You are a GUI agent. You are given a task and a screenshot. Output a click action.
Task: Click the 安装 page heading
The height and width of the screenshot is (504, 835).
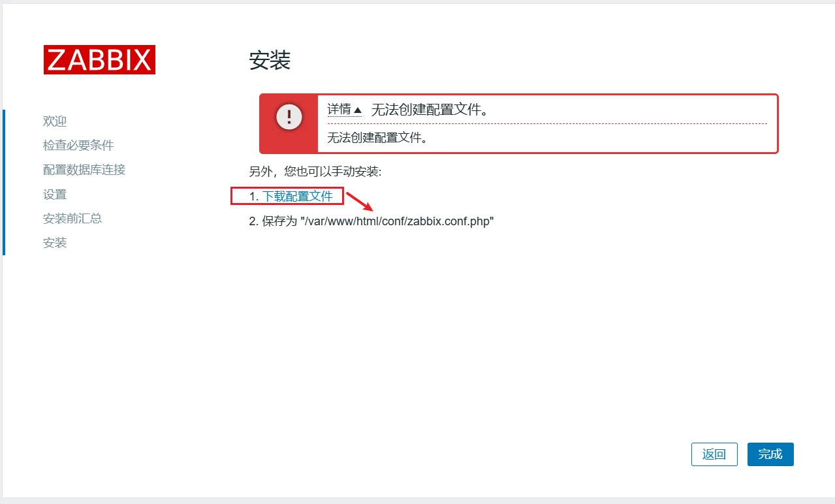pyautogui.click(x=270, y=61)
